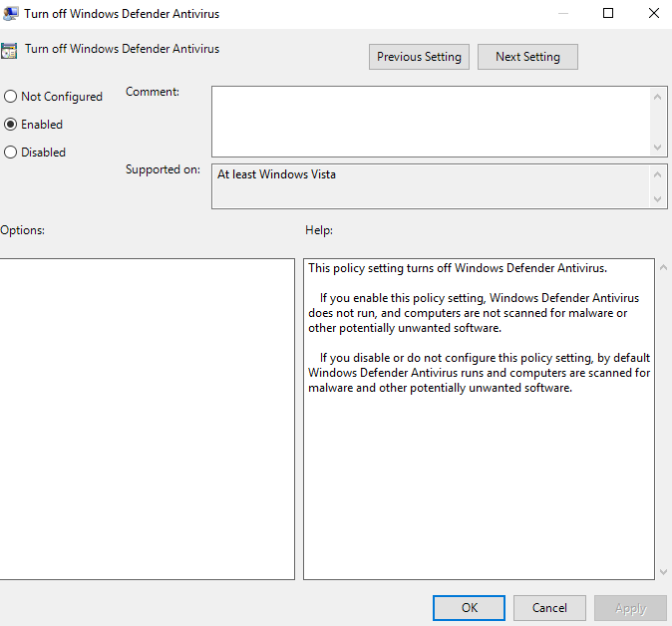
Task: Click 'If you disable or do not configure' paragraph
Action: pyautogui.click(x=480, y=373)
